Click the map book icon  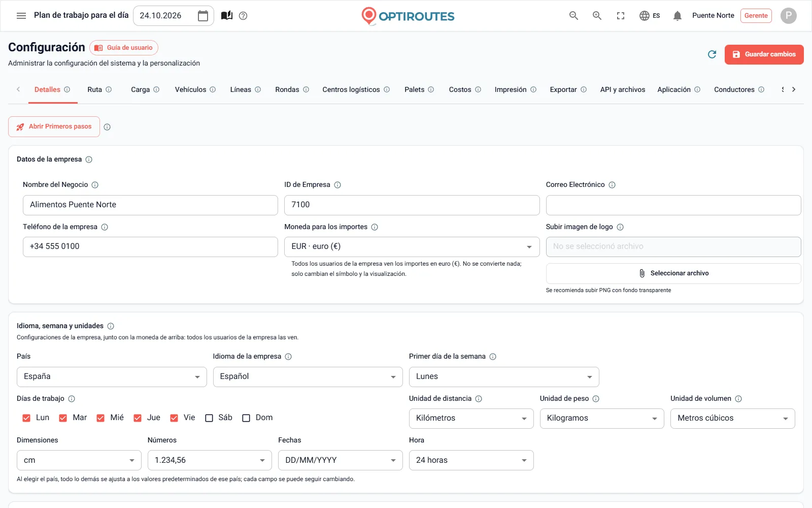tap(227, 16)
